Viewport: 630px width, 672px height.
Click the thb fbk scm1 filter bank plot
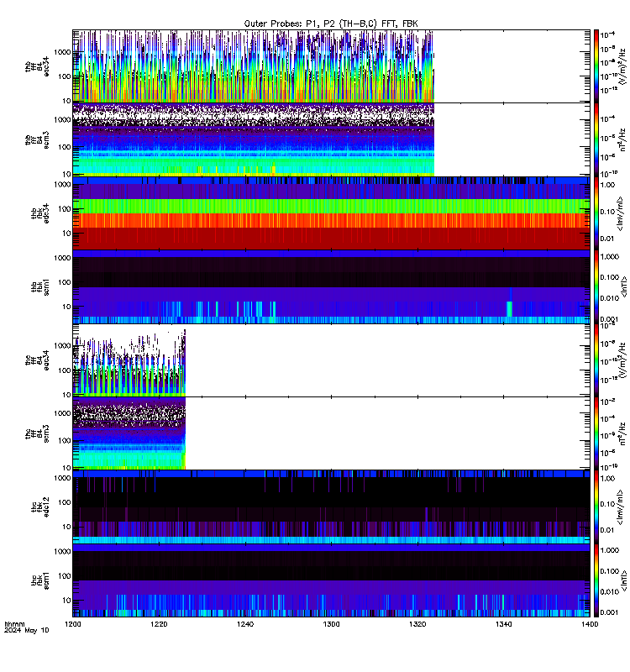[x=331, y=286]
